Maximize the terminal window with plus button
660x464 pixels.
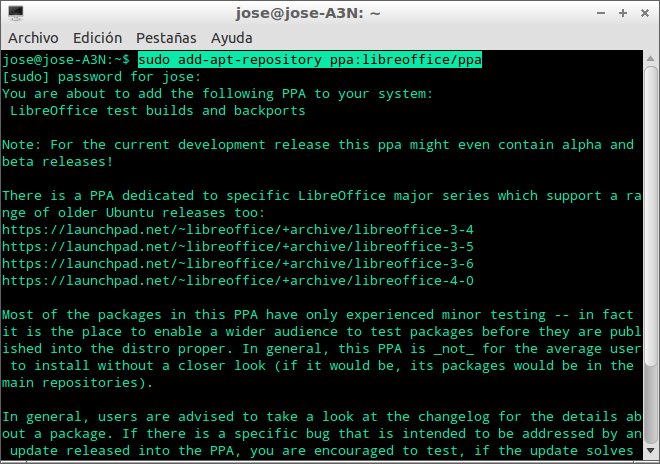623,13
